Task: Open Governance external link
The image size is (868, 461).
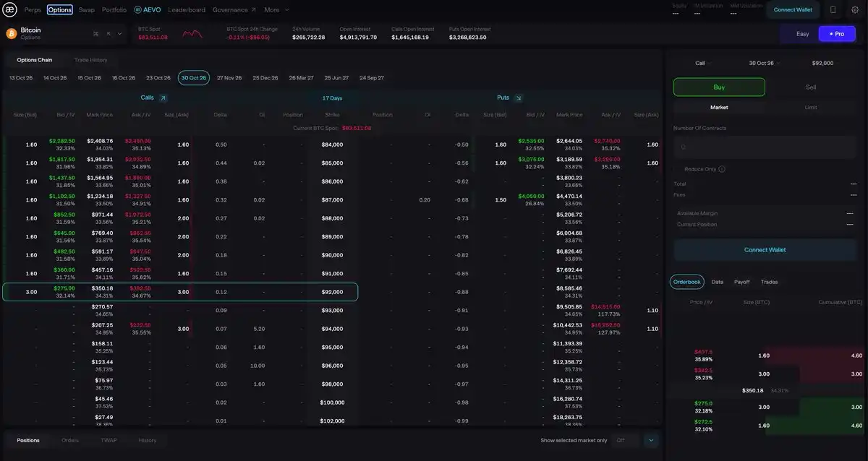Action: point(234,10)
